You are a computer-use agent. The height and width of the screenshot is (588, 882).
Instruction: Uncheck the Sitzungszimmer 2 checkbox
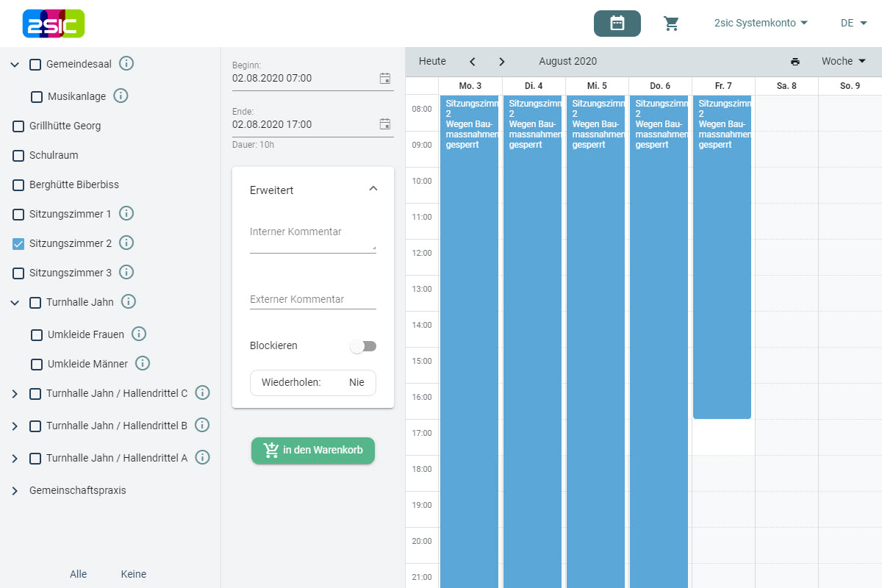(18, 243)
